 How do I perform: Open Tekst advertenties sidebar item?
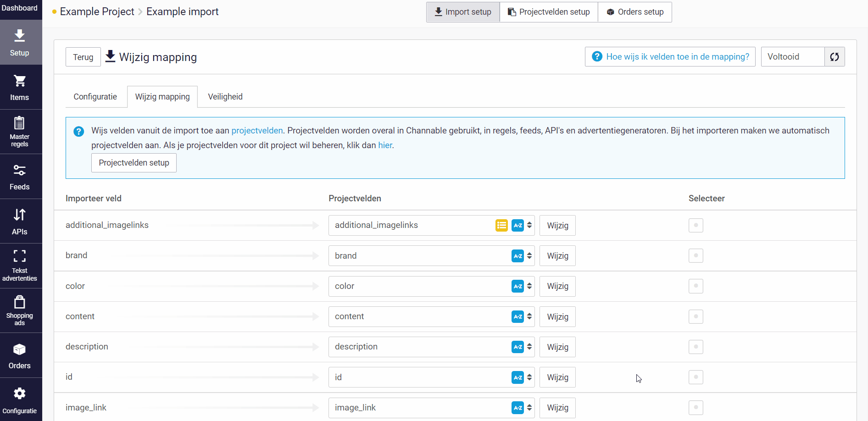(21, 266)
